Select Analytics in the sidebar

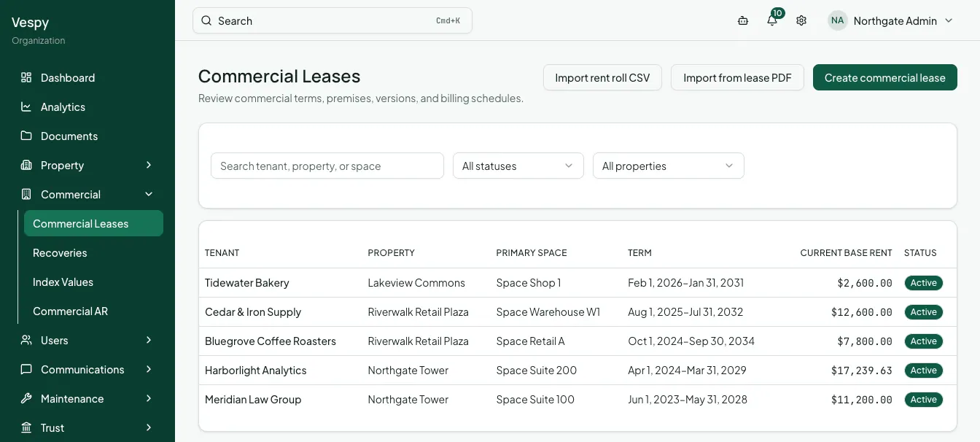[x=87, y=106]
